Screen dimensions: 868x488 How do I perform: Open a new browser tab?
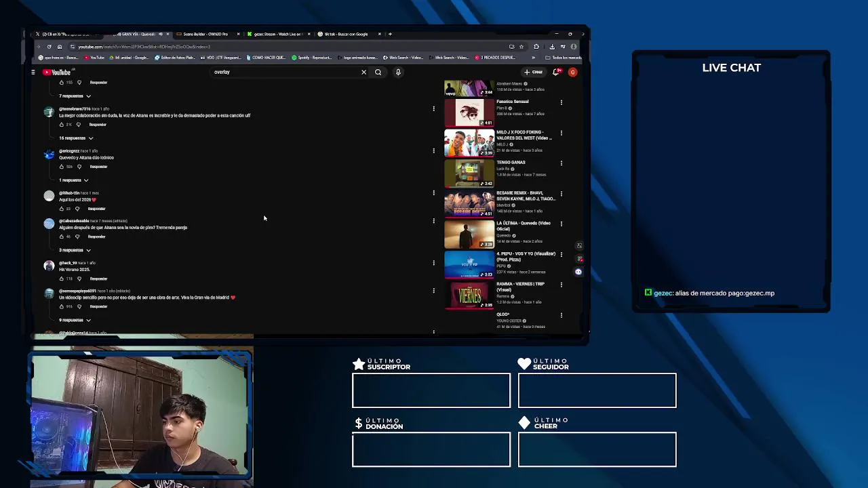tap(390, 34)
